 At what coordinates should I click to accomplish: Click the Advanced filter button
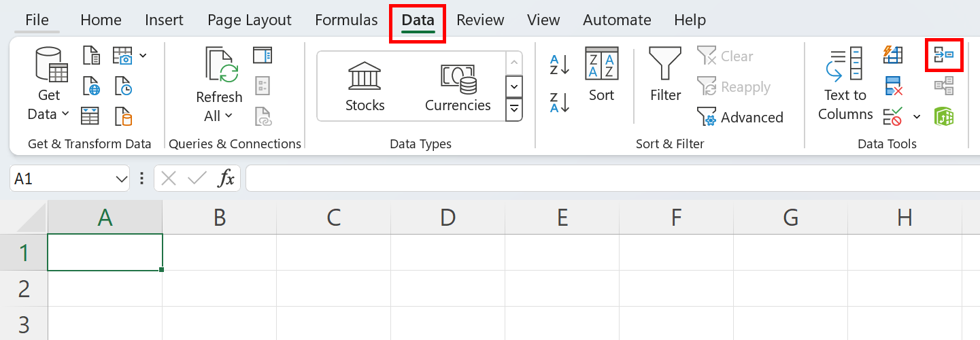[x=740, y=118]
